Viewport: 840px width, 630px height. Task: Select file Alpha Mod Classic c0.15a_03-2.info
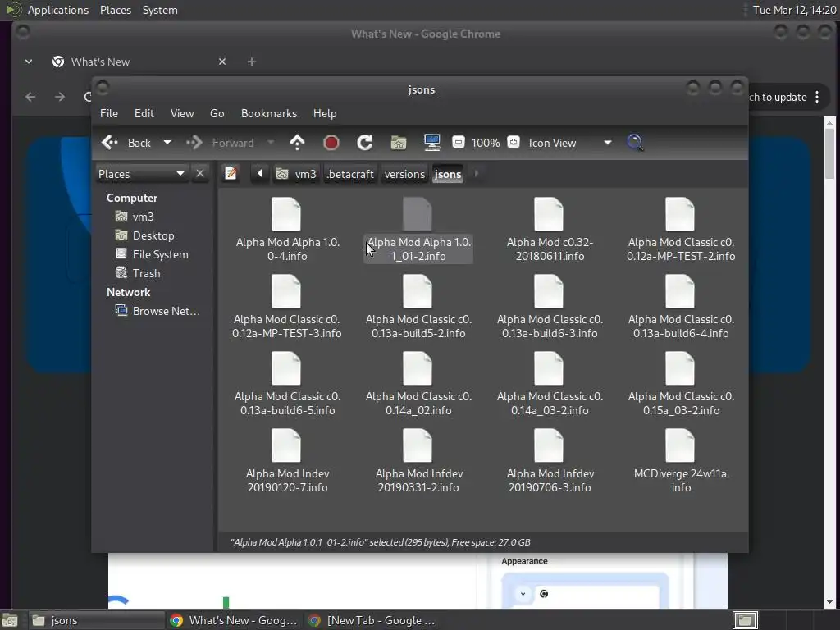[x=680, y=384]
